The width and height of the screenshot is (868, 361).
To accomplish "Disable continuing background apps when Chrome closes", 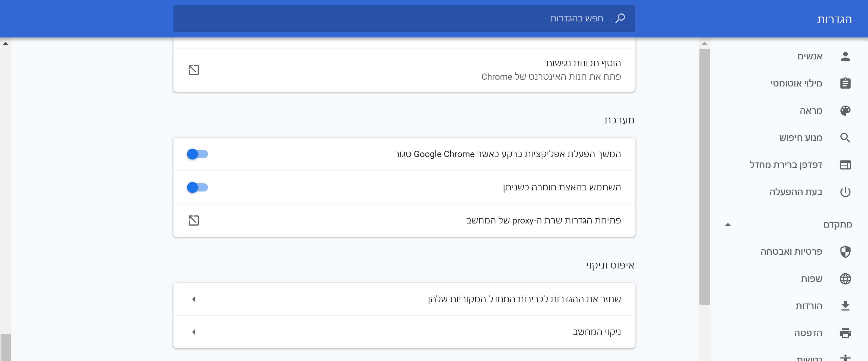I will 197,154.
